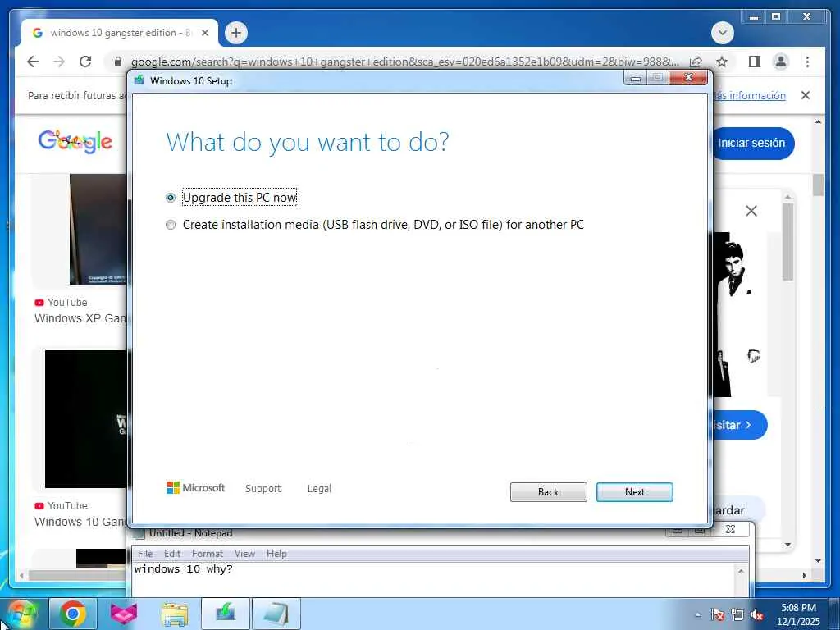This screenshot has height=630, width=840.
Task: Open the Windows XP Gangster YouTube thumbnail
Action: (x=98, y=230)
